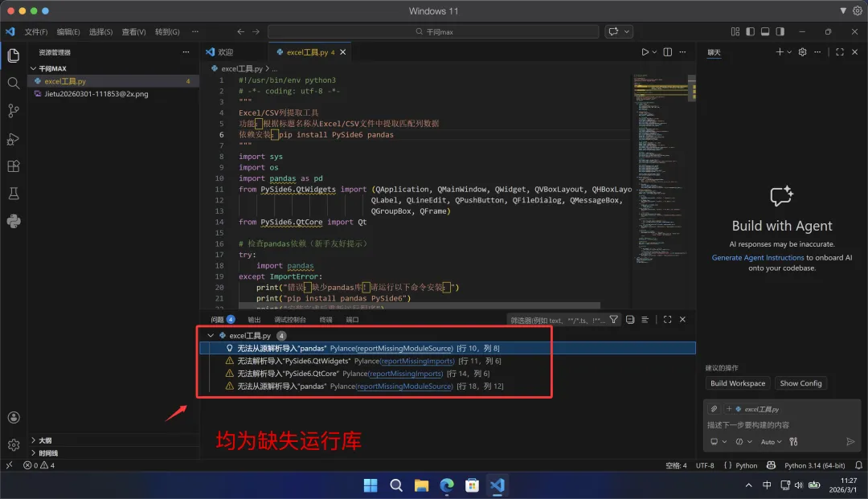Open the 查看(V) menu
Image resolution: width=868 pixels, height=499 pixels.
click(x=133, y=31)
